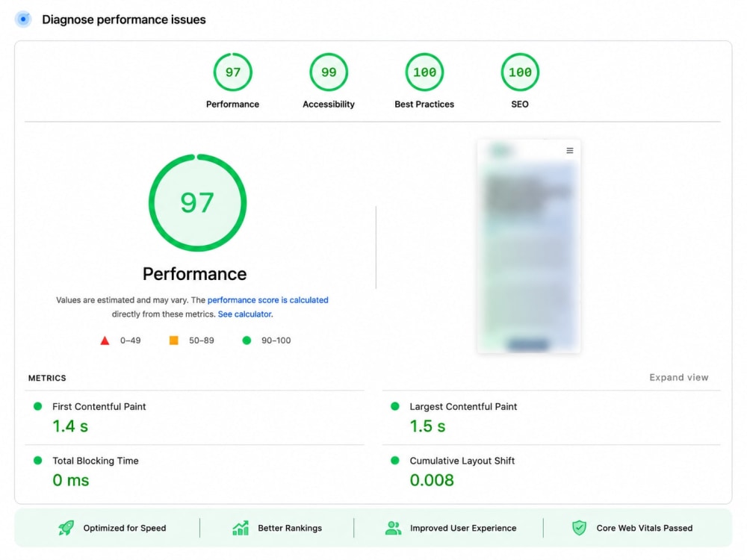The width and height of the screenshot is (747, 560).
Task: Open the performance score is calculated link
Action: (267, 300)
